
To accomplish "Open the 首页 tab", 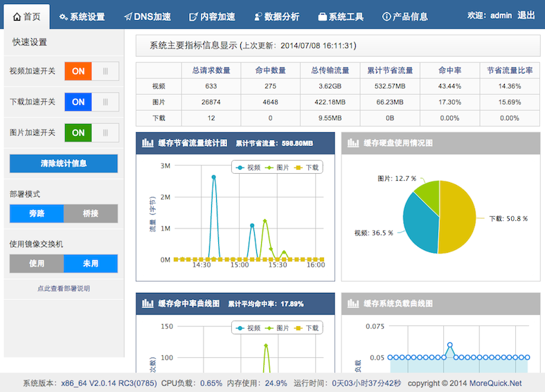I will 27,17.
